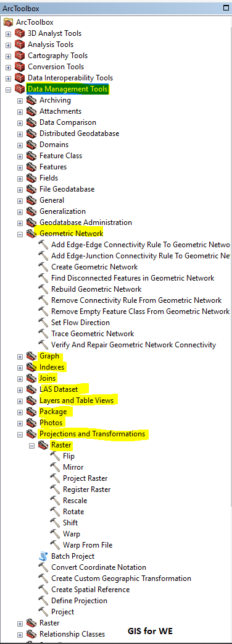This screenshot has height=644, width=232.
Task: Select the Joins toolset
Action: point(48,378)
